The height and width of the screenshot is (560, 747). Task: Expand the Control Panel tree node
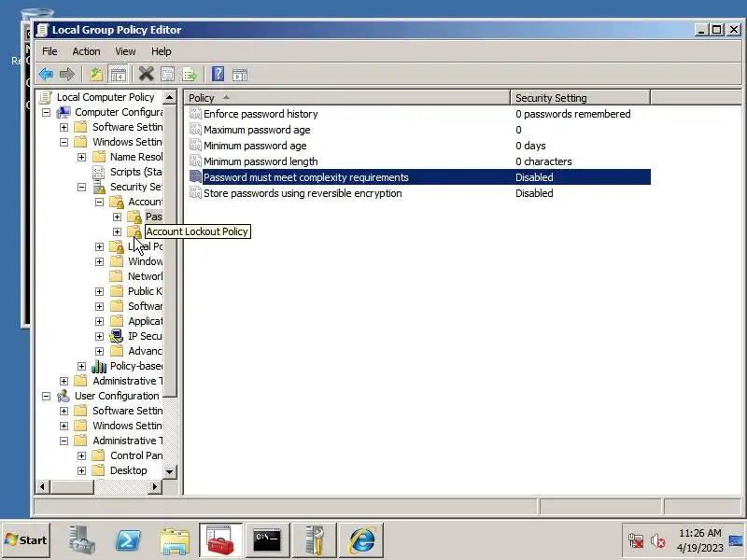coord(81,455)
